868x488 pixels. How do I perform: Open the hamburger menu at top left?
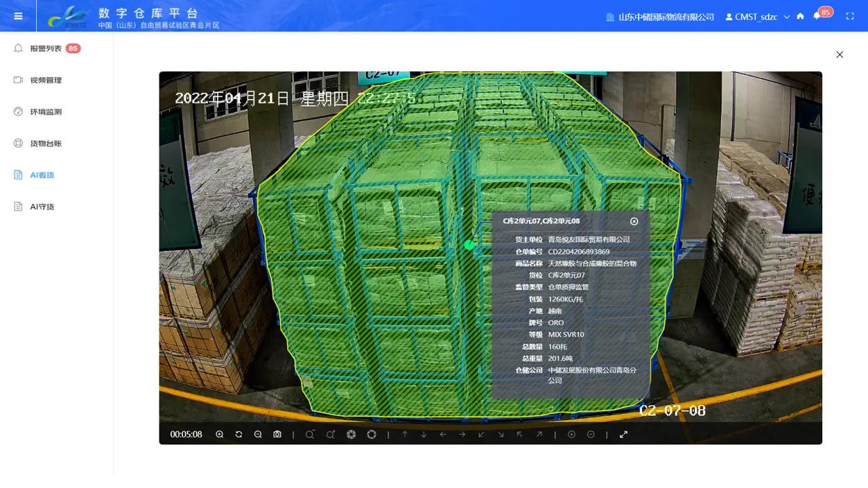coord(17,15)
